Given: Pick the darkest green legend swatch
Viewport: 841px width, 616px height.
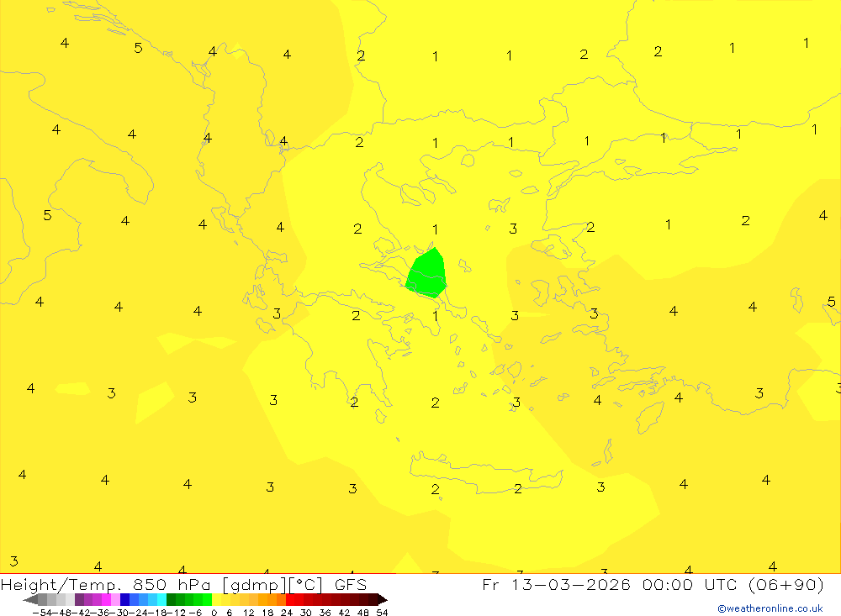Looking at the screenshot, I should point(171,600).
